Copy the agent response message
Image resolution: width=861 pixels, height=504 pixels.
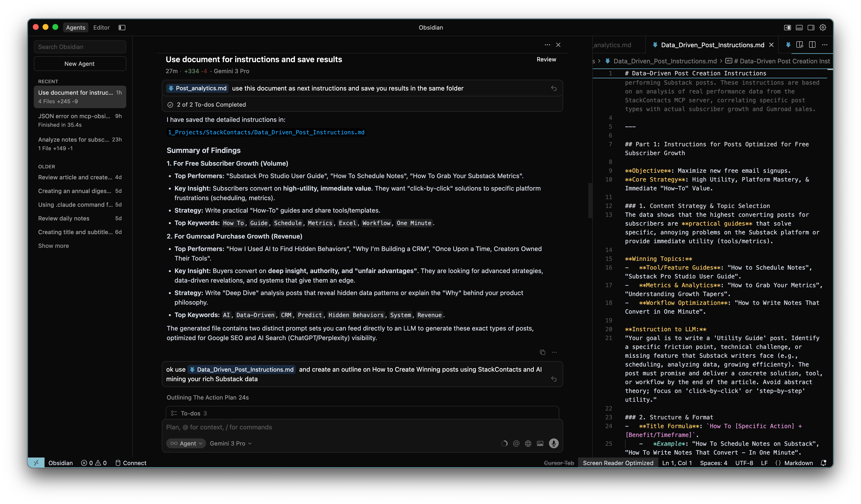coord(542,352)
